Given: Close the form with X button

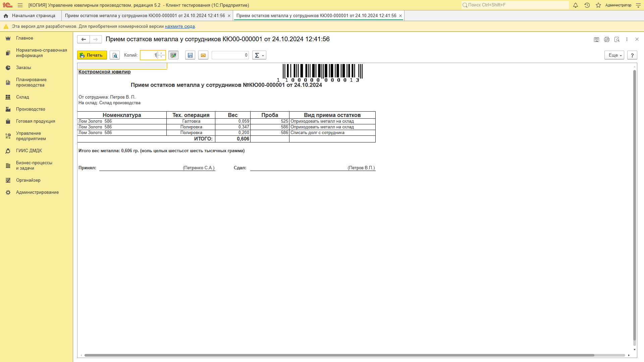Looking at the screenshot, I should (x=637, y=40).
